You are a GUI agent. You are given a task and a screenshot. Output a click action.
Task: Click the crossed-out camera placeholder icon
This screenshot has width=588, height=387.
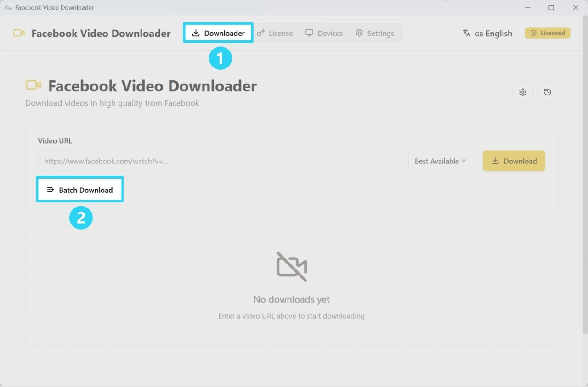click(292, 267)
